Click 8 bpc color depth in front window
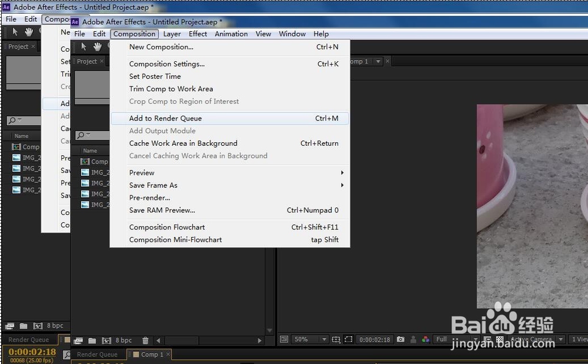Image resolution: width=588 pixels, height=364 pixels. tap(123, 340)
